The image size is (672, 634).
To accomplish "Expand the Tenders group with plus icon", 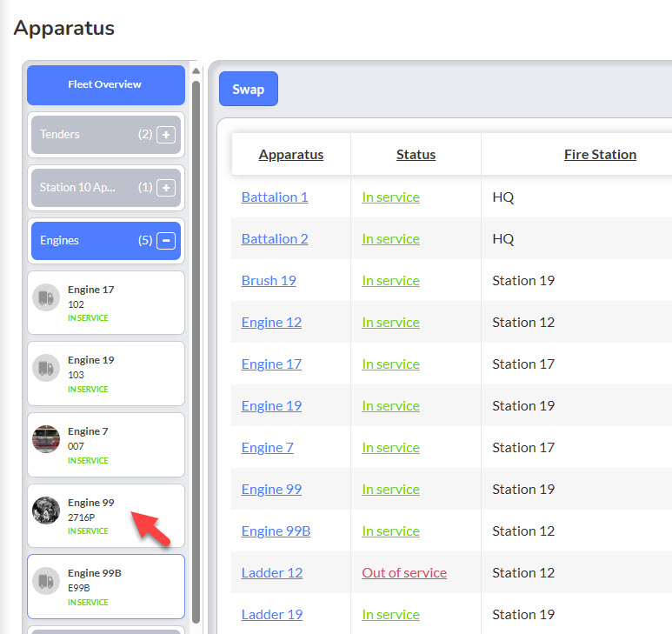I will pos(166,135).
